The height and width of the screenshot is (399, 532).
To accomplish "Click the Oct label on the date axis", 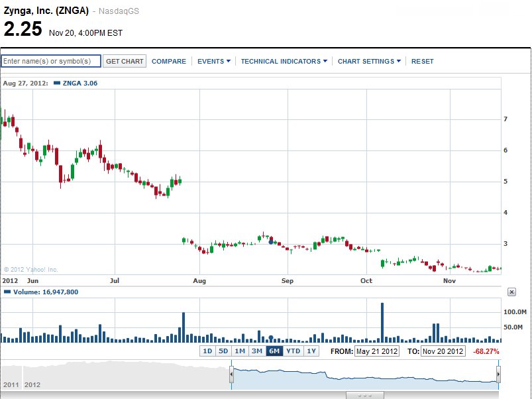I will coord(366,281).
